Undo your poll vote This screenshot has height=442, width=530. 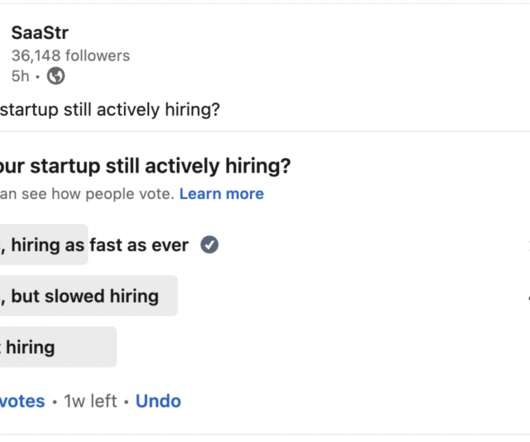coord(158,401)
